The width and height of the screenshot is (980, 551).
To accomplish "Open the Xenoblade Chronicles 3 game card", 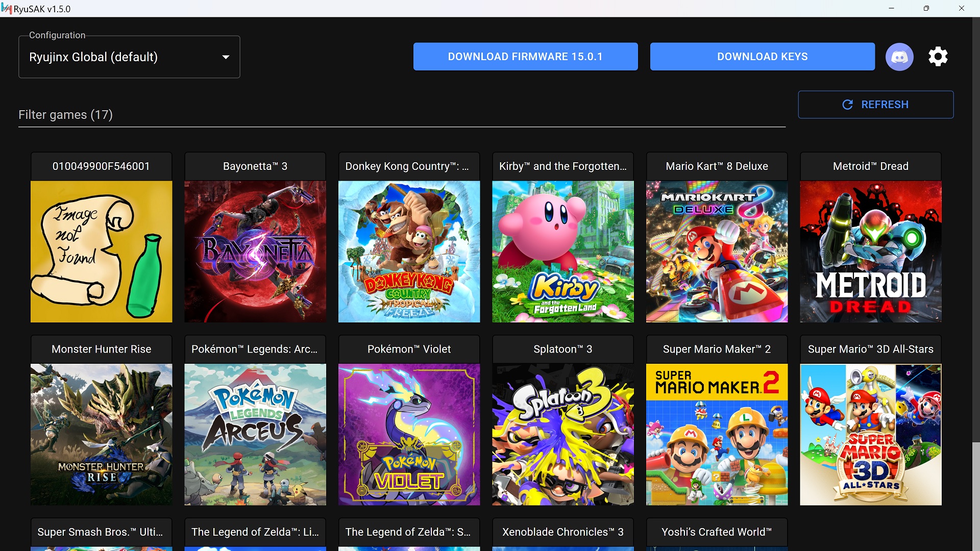I will click(563, 534).
